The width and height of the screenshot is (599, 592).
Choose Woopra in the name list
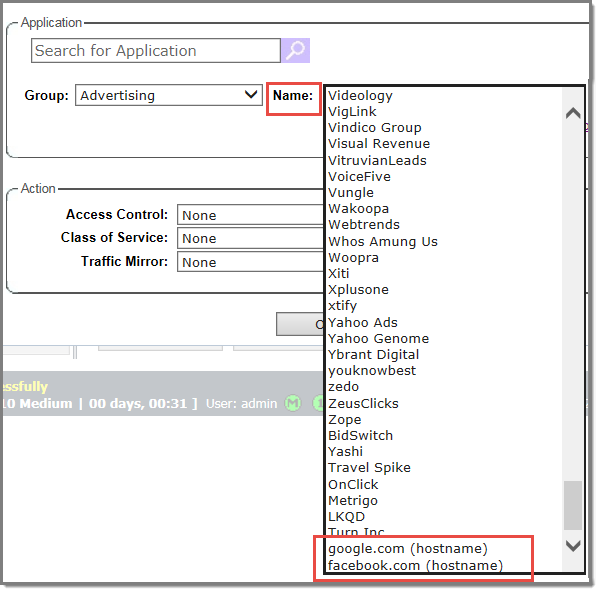click(x=353, y=257)
